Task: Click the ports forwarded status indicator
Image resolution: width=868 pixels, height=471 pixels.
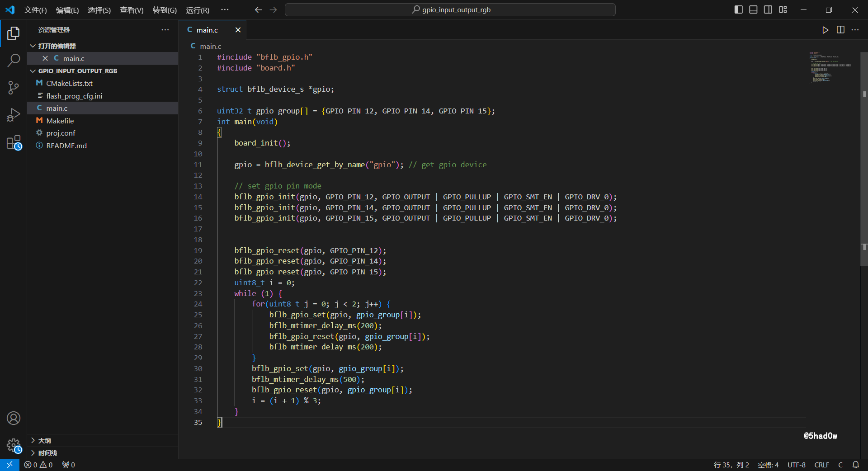Action: pyautogui.click(x=69, y=465)
